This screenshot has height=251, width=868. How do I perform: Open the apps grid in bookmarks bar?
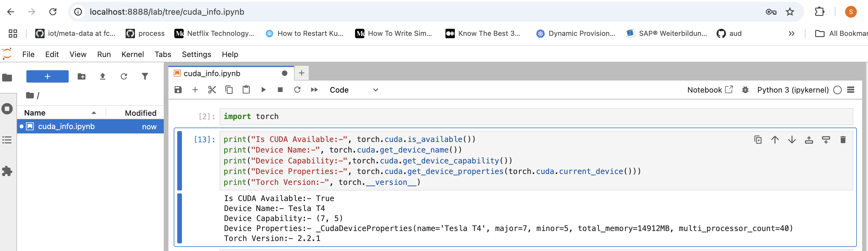(x=13, y=34)
